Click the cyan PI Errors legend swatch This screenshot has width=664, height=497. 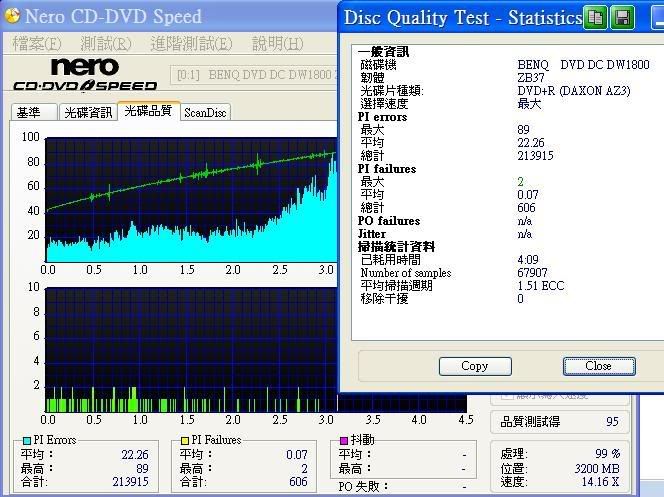click(x=27, y=441)
